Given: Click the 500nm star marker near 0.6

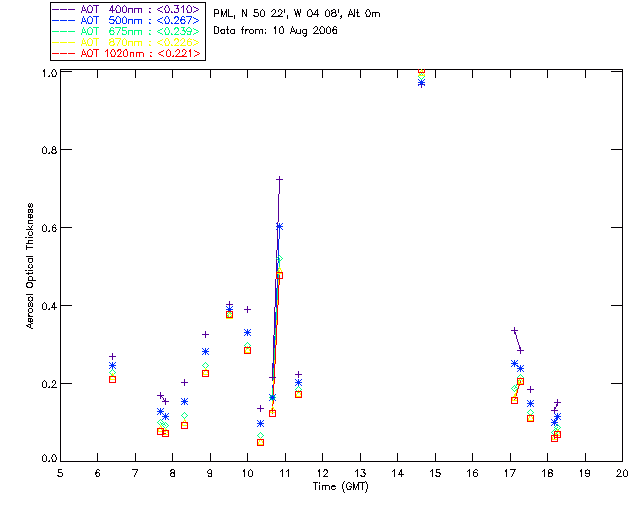Looking at the screenshot, I should pyautogui.click(x=279, y=226).
